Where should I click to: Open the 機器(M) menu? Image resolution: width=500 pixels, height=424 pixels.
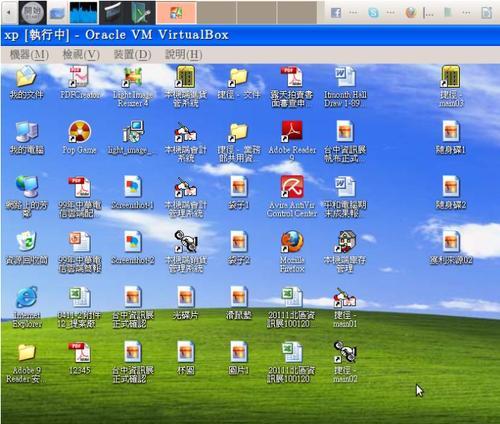coord(29,54)
